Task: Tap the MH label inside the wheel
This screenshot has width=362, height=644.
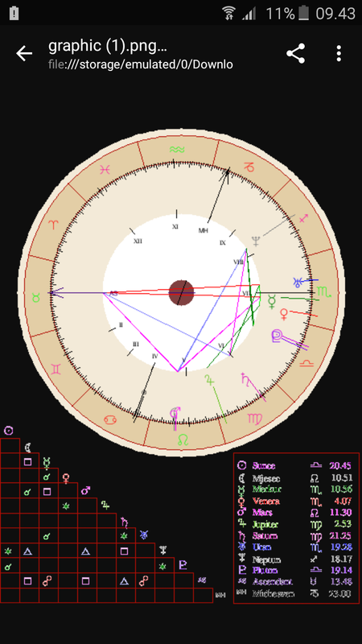Action: [x=204, y=230]
